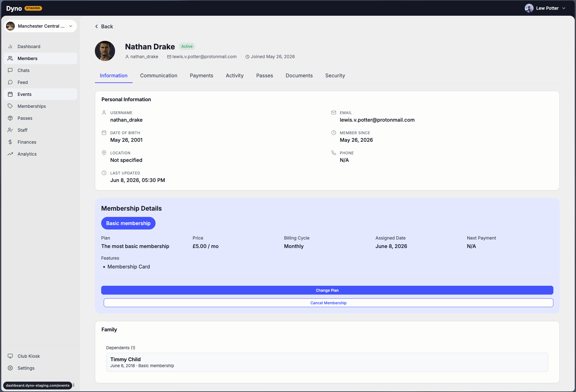The width and height of the screenshot is (576, 392).
Task: Click the DATE OF BIRTH calendar icon
Action: (x=104, y=133)
